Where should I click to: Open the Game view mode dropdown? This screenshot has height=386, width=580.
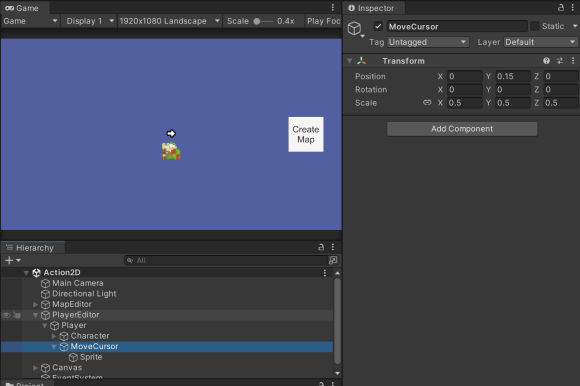click(x=30, y=21)
